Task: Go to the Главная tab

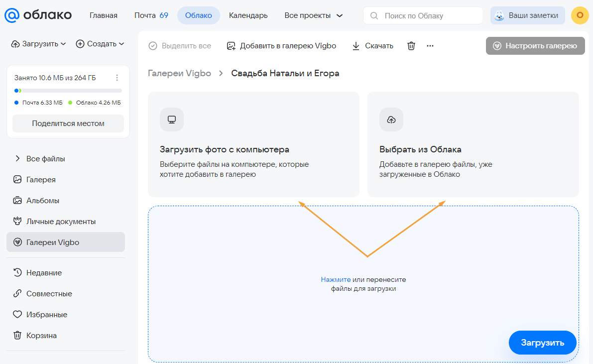Action: point(103,15)
